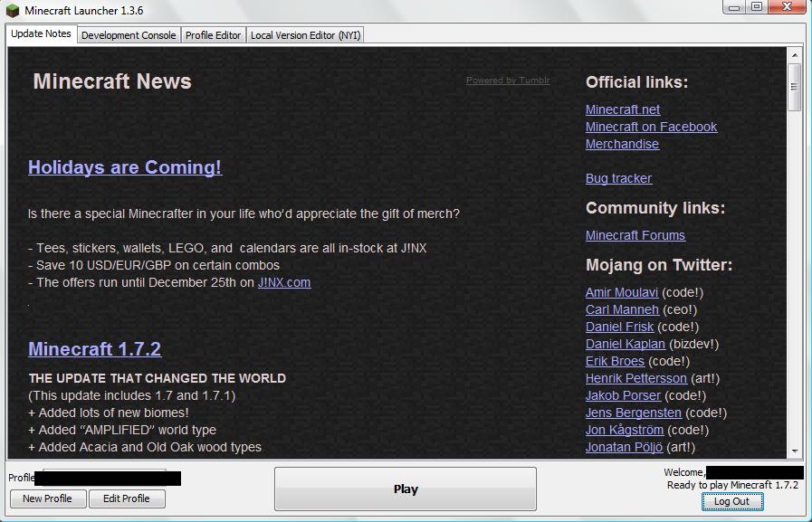This screenshot has height=522, width=812.
Task: Open the Minecraft 1.7.2 news heading link
Action: (95, 348)
